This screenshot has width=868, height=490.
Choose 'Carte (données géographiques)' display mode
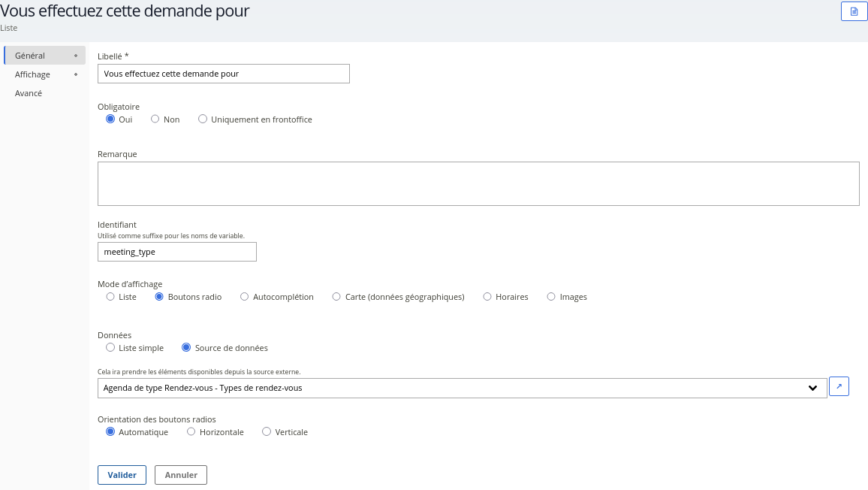(x=336, y=297)
